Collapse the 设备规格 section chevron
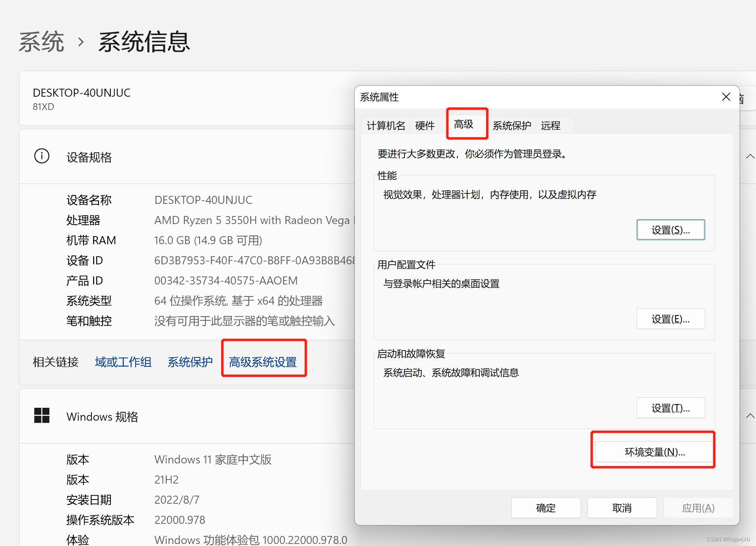The width and height of the screenshot is (756, 546). tap(750, 156)
